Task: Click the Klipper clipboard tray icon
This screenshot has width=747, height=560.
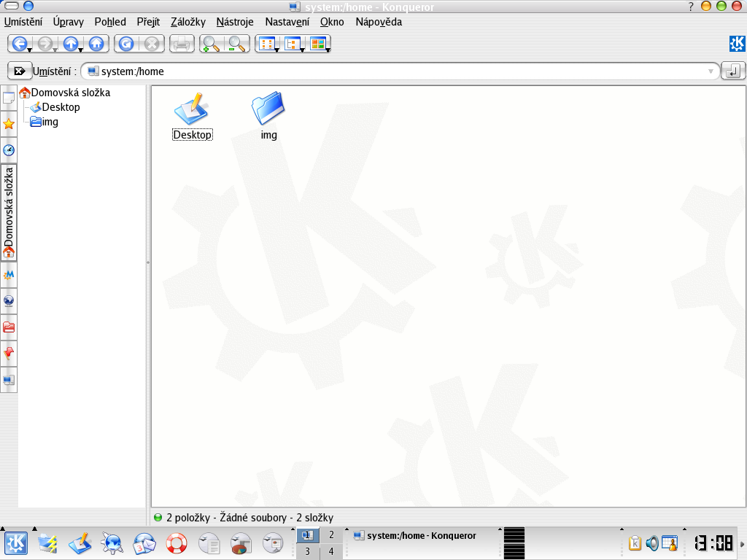Action: pyautogui.click(x=635, y=543)
